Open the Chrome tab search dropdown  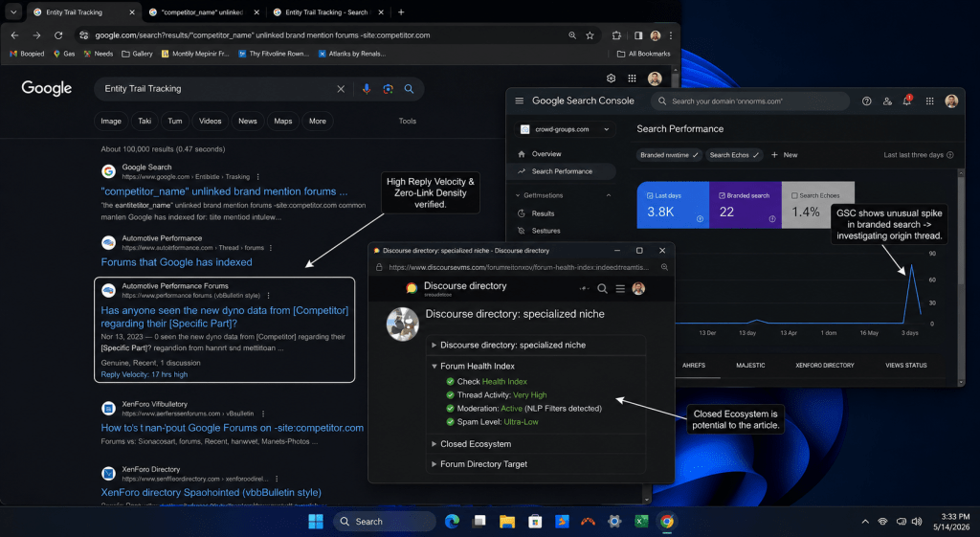[x=13, y=11]
